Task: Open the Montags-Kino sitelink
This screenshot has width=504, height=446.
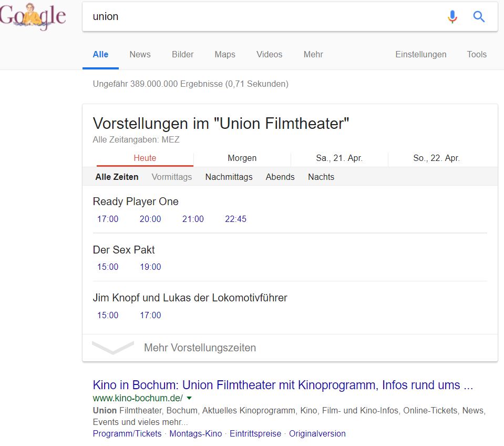Action: coord(196,433)
